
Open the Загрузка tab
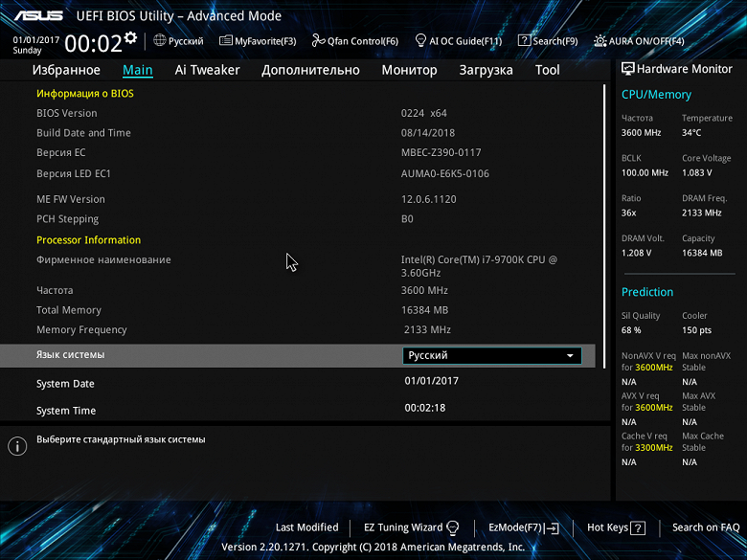(486, 70)
